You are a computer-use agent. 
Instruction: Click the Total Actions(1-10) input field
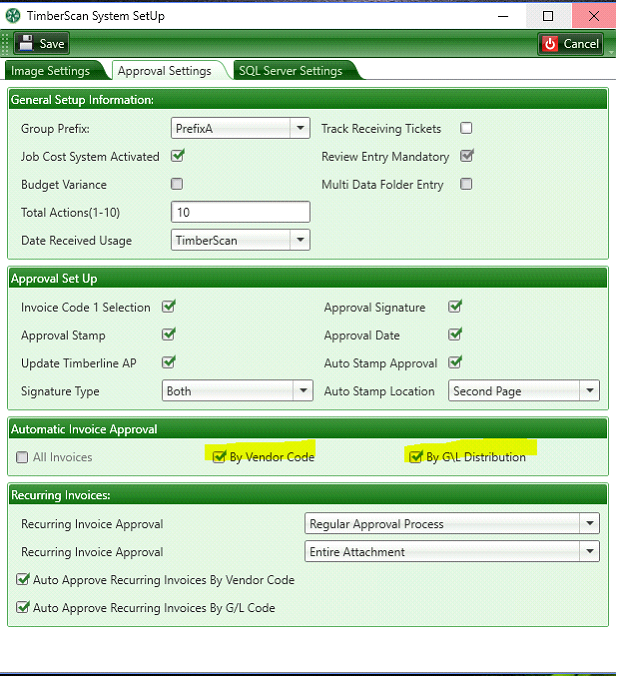pyautogui.click(x=240, y=212)
